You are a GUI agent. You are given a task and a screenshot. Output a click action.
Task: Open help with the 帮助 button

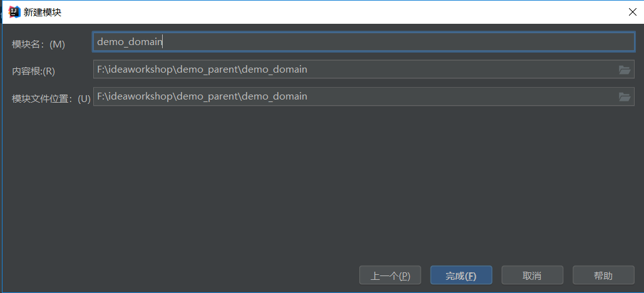(603, 275)
